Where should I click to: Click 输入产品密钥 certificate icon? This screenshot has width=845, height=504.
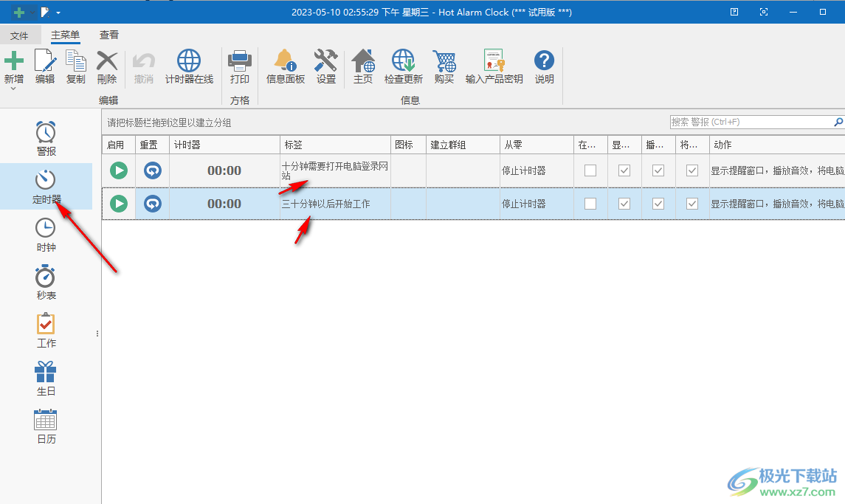pos(494,61)
